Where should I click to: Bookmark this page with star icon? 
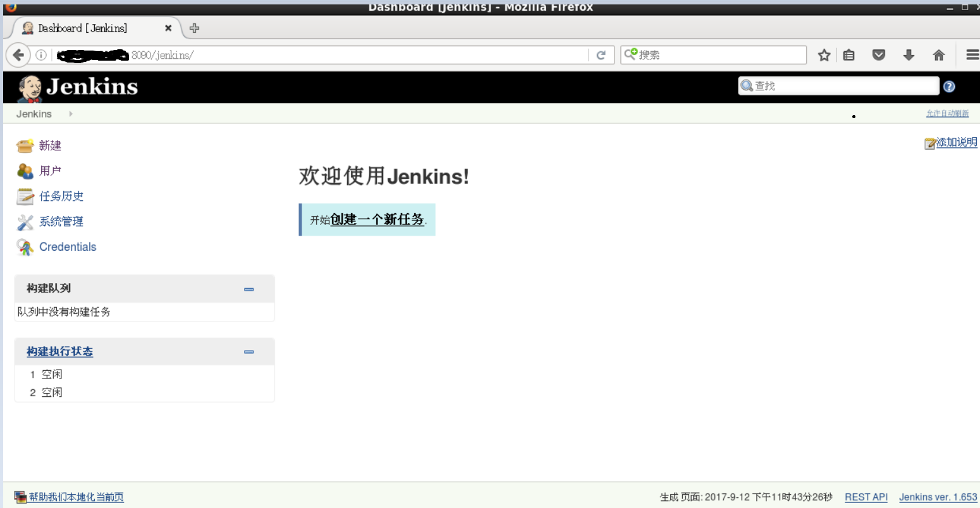coord(824,55)
